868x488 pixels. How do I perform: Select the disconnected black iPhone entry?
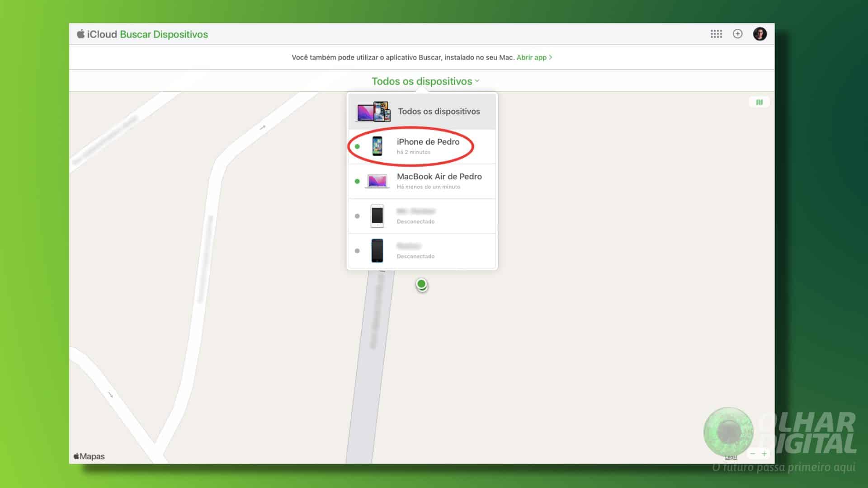(422, 251)
